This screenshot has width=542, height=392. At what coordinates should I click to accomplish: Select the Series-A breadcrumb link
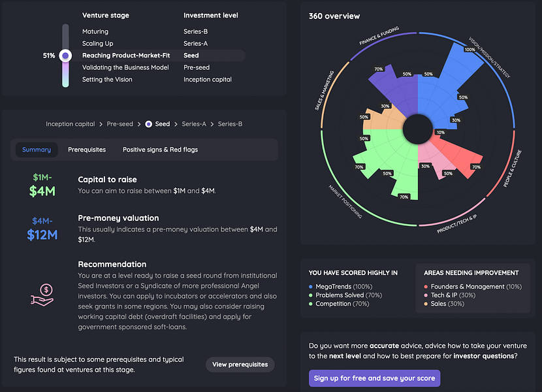pyautogui.click(x=194, y=124)
